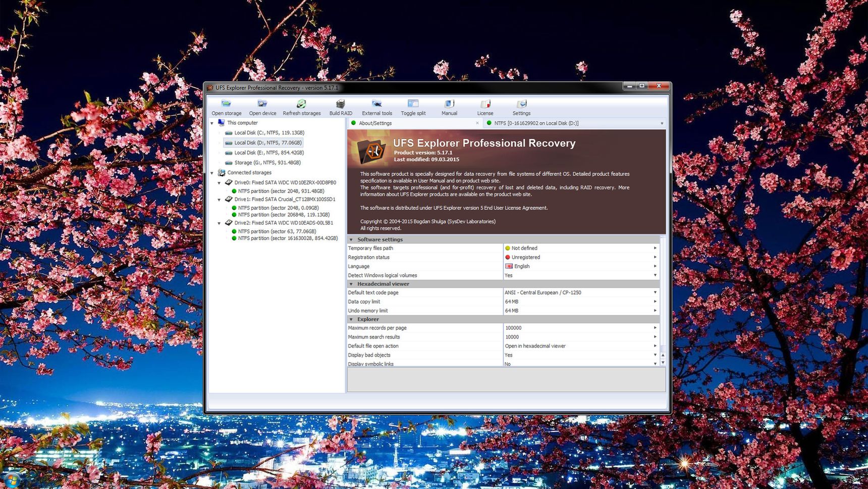Click the Open storage toolbar icon
Screen dimensions: 868x489
tap(226, 104)
